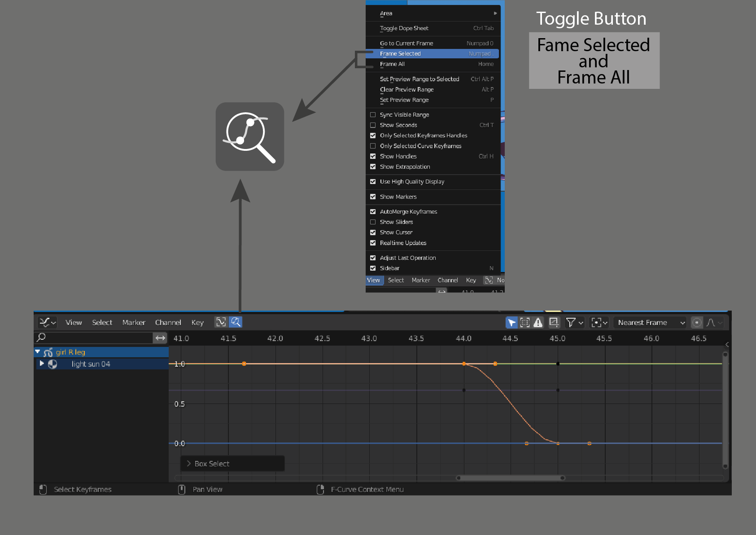Viewport: 756px width, 535px height.
Task: Toggle Only Show Errors warning icon
Action: (538, 322)
